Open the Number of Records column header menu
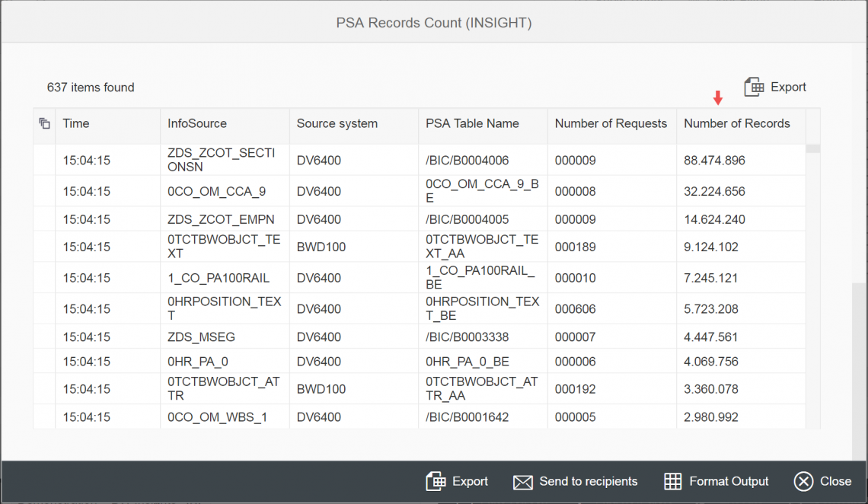The image size is (868, 504). 736,123
